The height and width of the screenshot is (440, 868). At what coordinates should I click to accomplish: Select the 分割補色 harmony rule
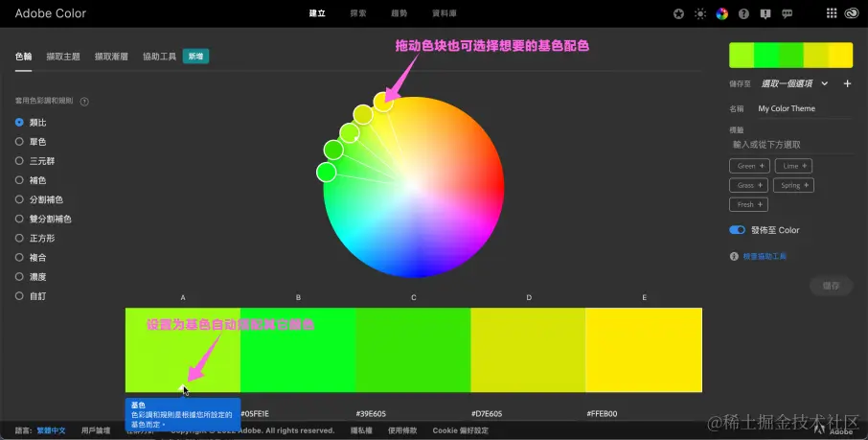[39, 199]
